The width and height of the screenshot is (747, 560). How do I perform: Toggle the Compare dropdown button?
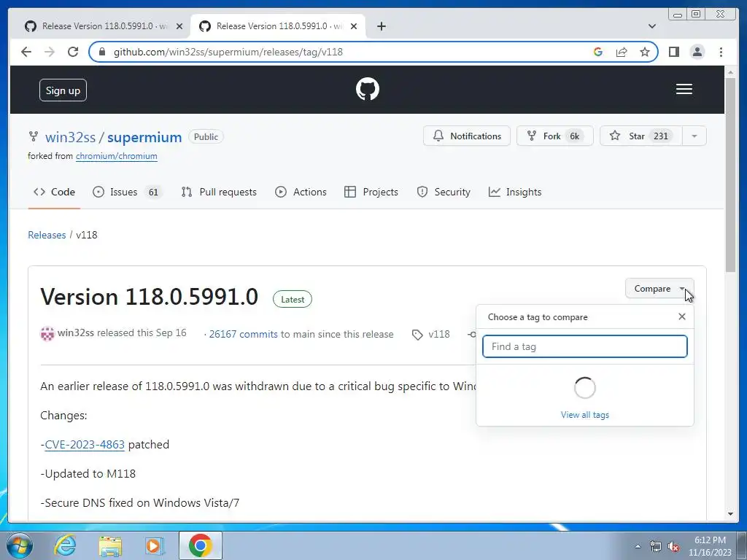tap(659, 289)
